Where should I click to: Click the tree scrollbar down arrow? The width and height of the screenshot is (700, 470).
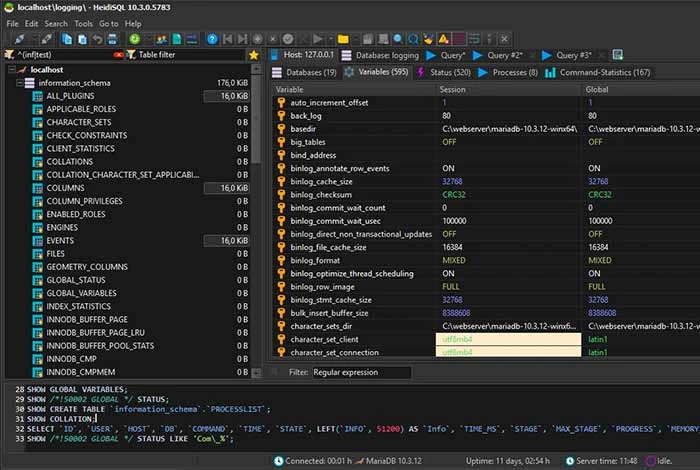[256, 373]
